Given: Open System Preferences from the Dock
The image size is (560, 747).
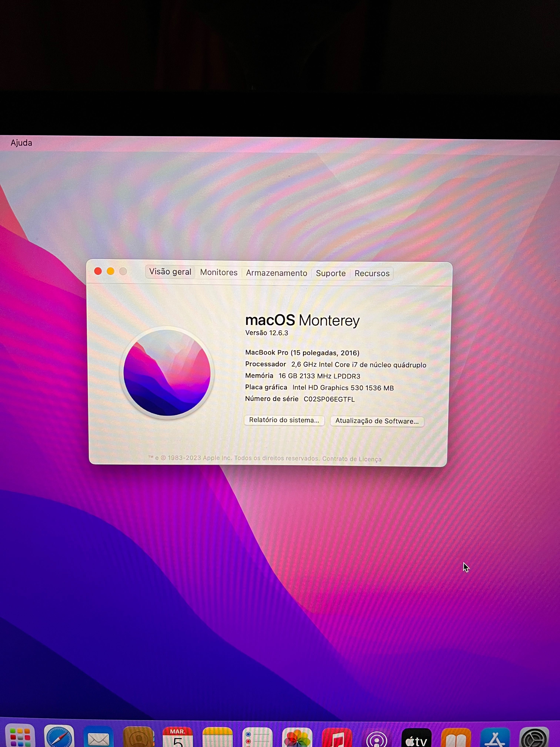Looking at the screenshot, I should [534, 736].
